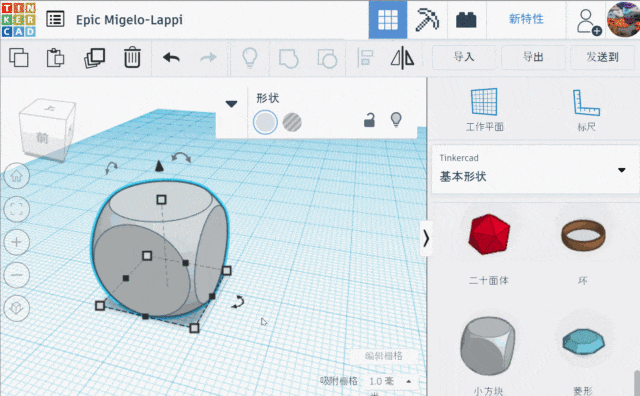Duplicate the selected shape
This screenshot has height=396, width=640.
point(95,58)
